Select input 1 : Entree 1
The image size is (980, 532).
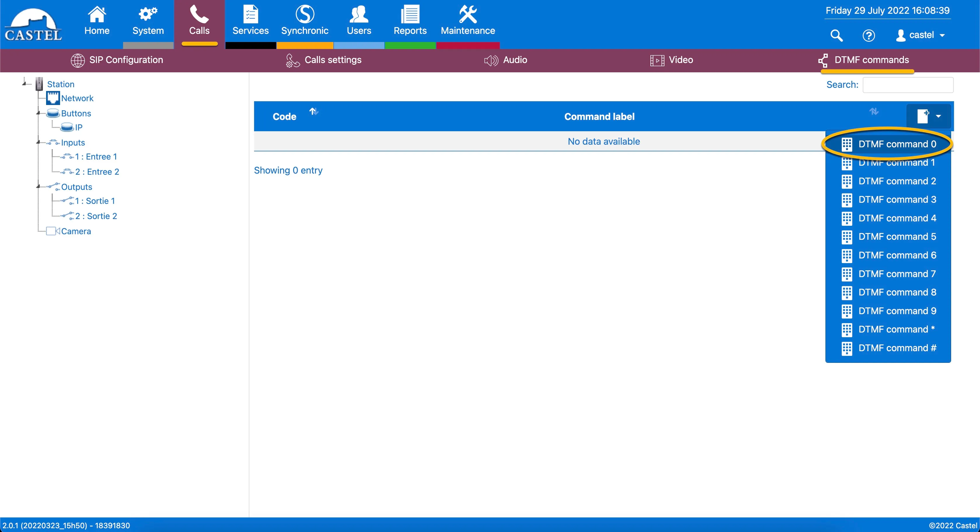coord(96,157)
